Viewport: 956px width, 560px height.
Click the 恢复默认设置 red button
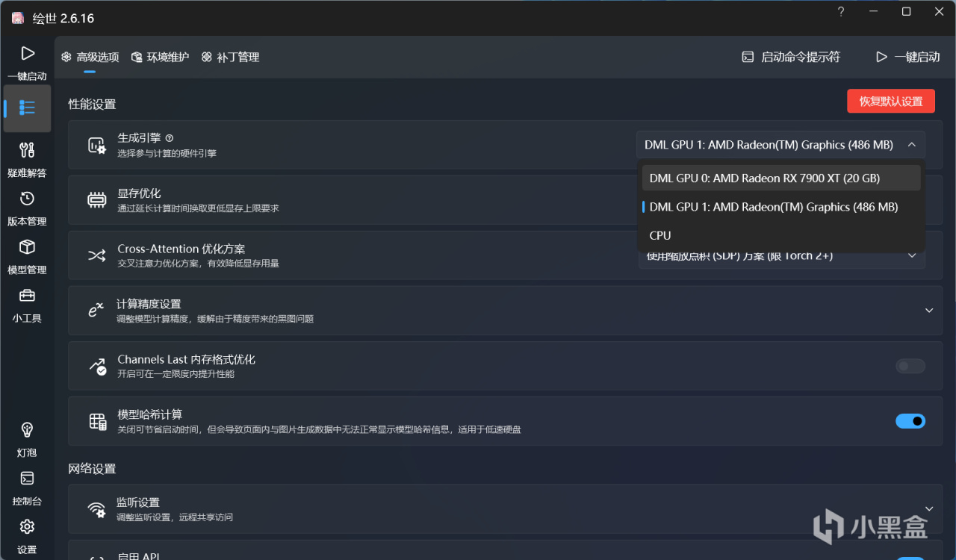click(x=891, y=101)
